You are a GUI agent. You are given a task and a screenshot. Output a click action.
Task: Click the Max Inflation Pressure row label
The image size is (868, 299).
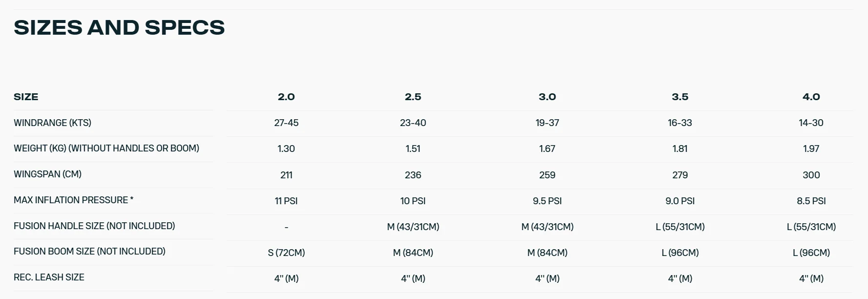click(73, 200)
